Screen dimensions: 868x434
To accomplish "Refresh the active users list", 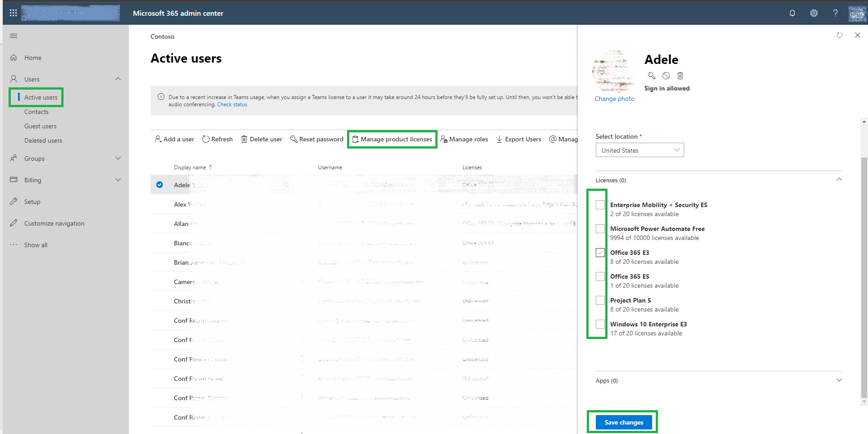I will point(218,139).
